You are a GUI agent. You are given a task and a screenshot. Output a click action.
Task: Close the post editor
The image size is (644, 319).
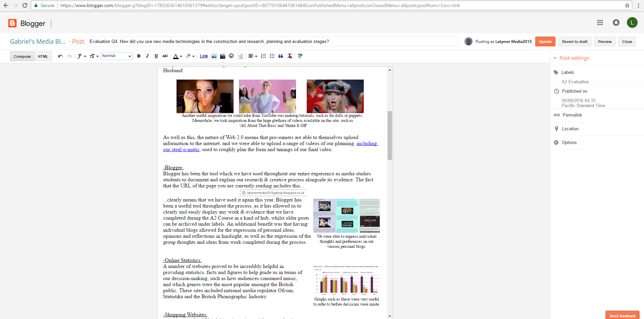[627, 42]
